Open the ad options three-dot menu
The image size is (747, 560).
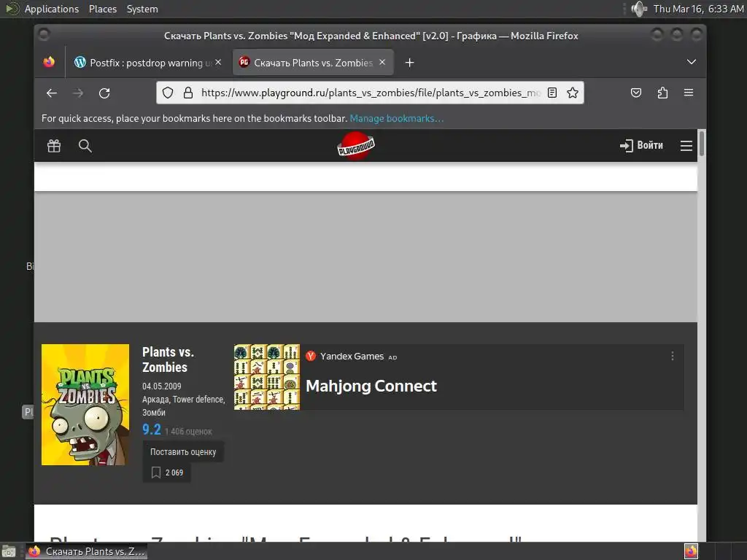click(672, 356)
